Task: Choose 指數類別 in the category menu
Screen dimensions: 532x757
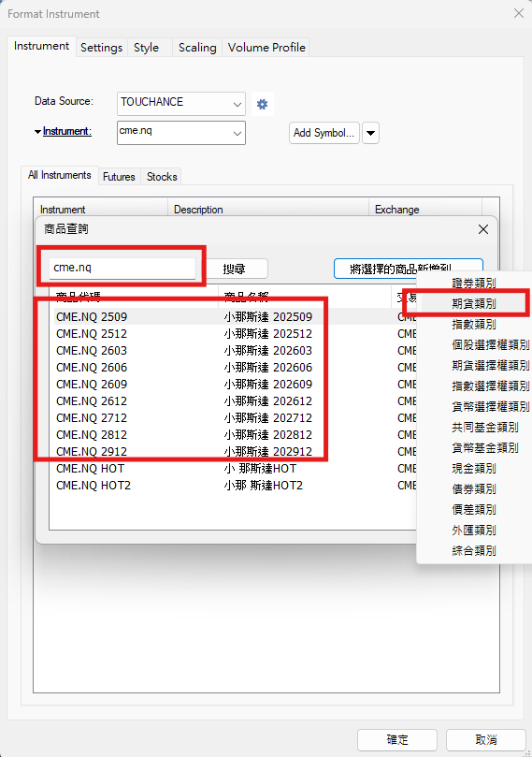Action: pyautogui.click(x=474, y=325)
